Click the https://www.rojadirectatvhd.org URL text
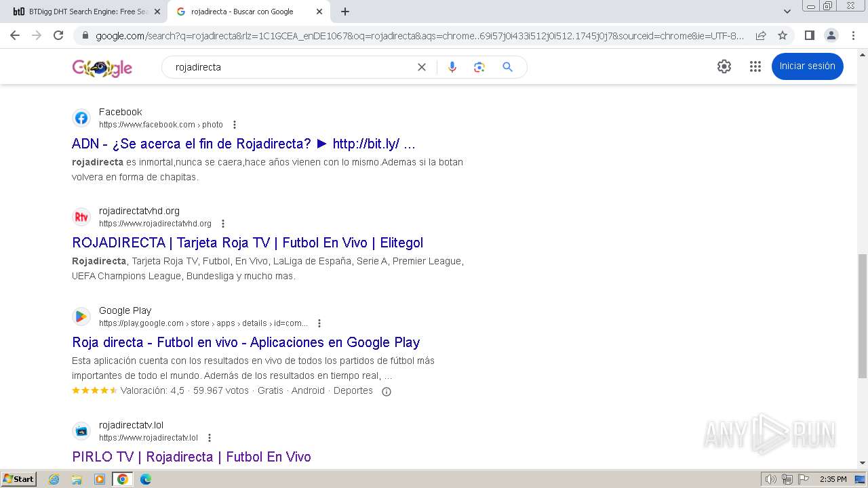The height and width of the screenshot is (488, 868). tap(155, 224)
